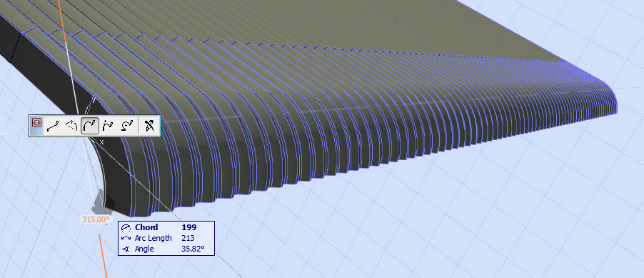Viewport: 644px width, 278px height.
Task: Click the magic wand icon in the pet palette
Action: coord(149,126)
